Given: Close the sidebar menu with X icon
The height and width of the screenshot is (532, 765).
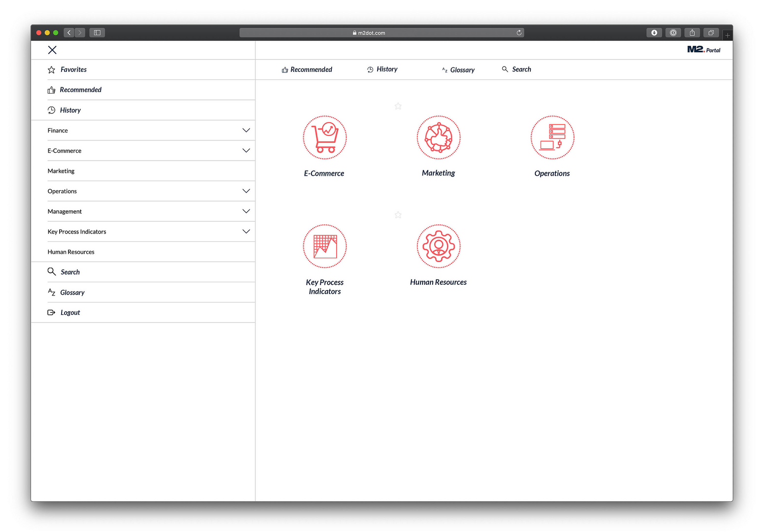Looking at the screenshot, I should [x=52, y=50].
